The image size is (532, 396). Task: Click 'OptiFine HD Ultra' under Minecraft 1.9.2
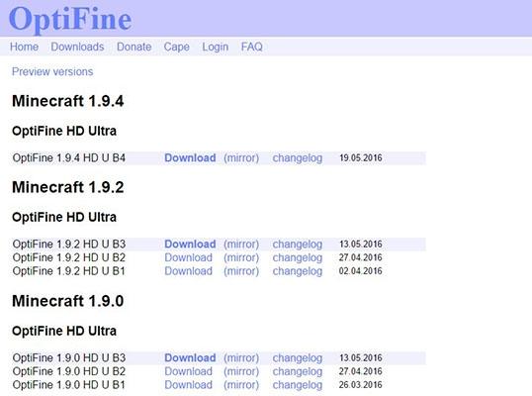coord(64,217)
